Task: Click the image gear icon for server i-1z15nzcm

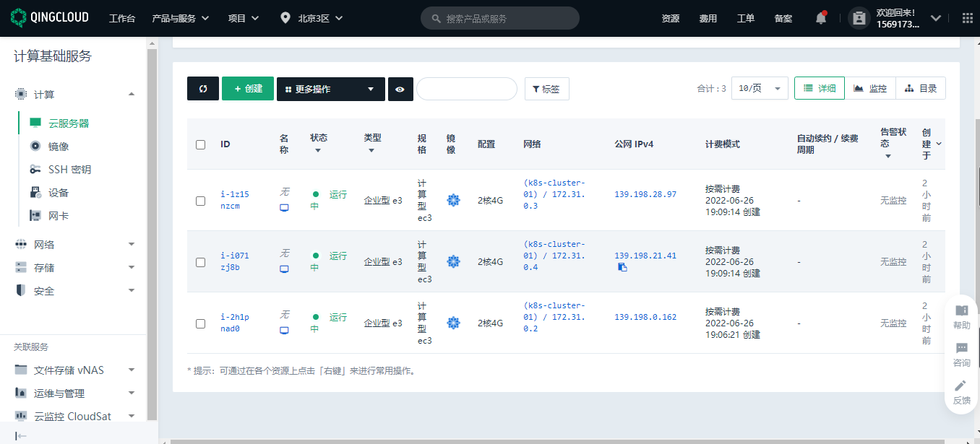Action: tap(453, 201)
